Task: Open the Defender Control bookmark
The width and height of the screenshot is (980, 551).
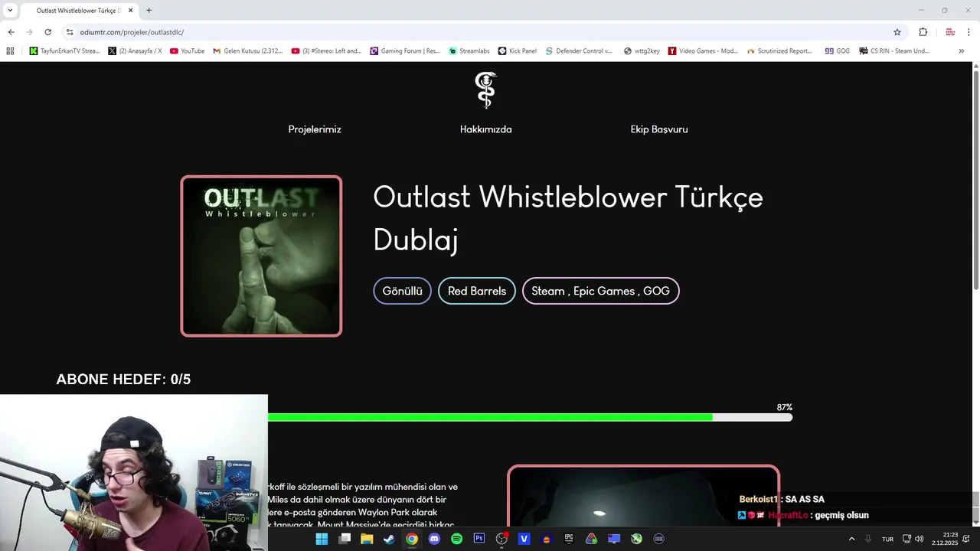Action: coord(579,51)
